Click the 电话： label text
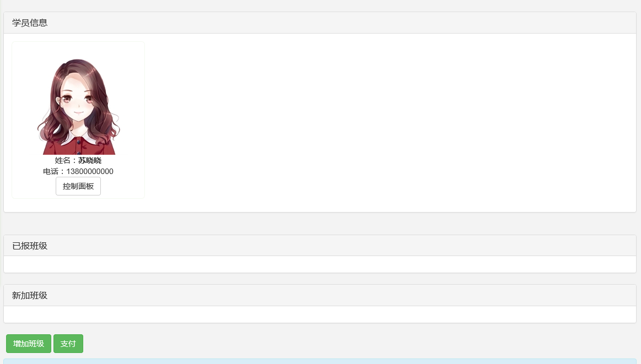The width and height of the screenshot is (641, 364). 55,172
